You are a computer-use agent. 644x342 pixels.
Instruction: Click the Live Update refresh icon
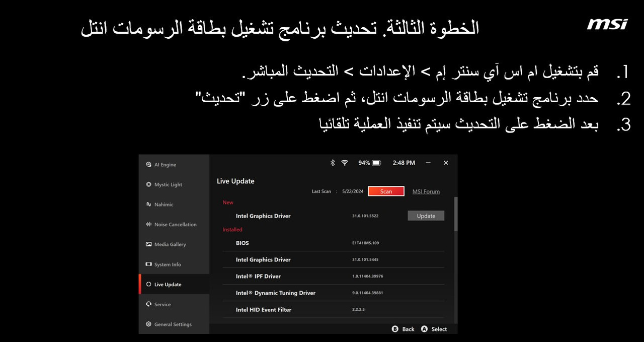148,285
